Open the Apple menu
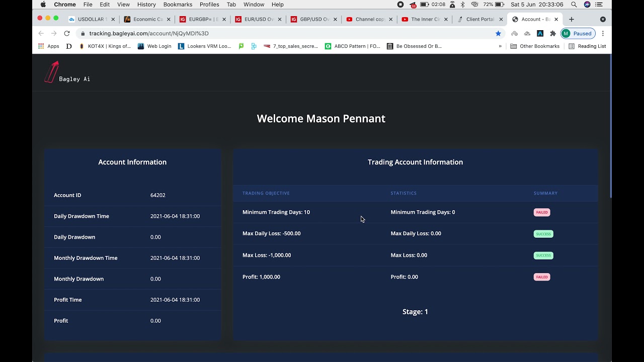Image resolution: width=644 pixels, height=362 pixels. tap(43, 5)
